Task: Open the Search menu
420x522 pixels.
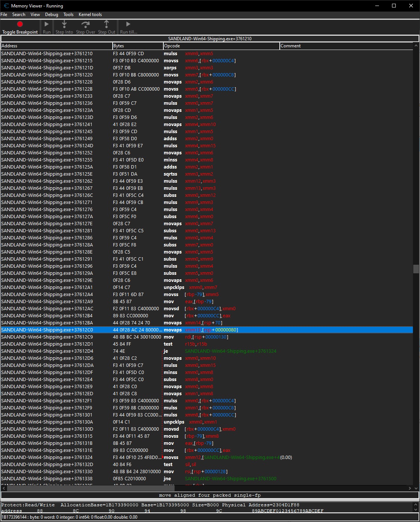Action: (x=19, y=15)
